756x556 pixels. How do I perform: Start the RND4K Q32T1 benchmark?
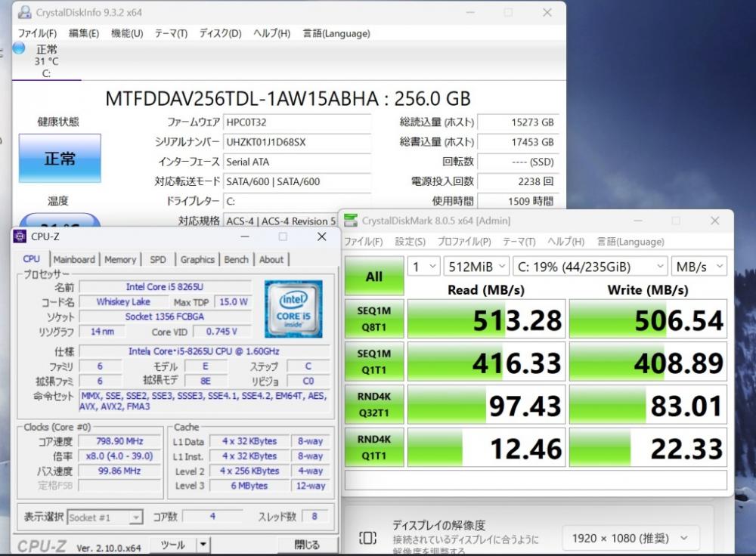click(x=374, y=405)
